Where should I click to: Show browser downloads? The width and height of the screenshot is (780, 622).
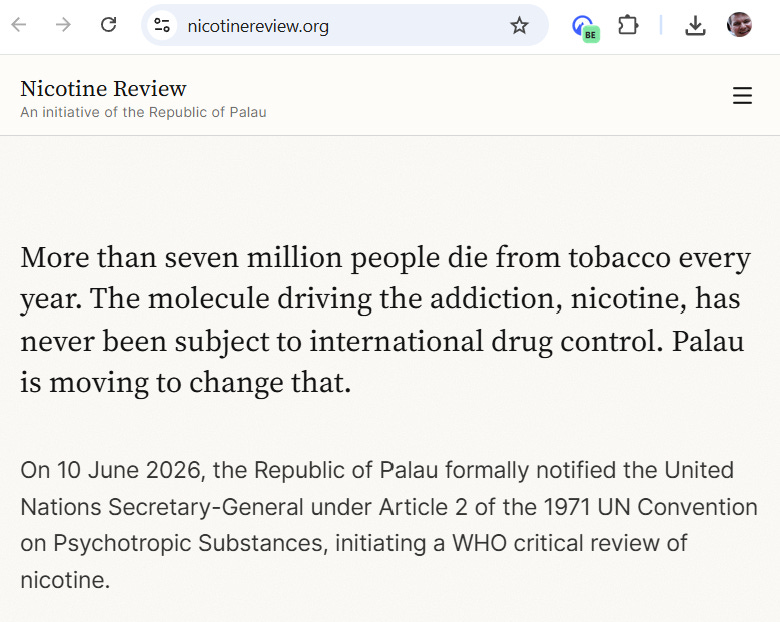pos(695,25)
